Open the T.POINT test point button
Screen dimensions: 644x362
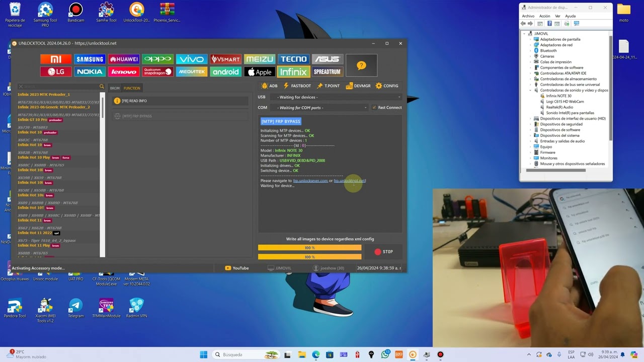(x=328, y=86)
